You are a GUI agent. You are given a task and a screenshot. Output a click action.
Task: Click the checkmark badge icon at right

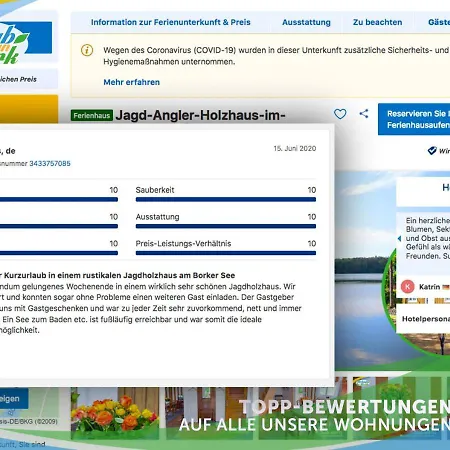pyautogui.click(x=432, y=150)
